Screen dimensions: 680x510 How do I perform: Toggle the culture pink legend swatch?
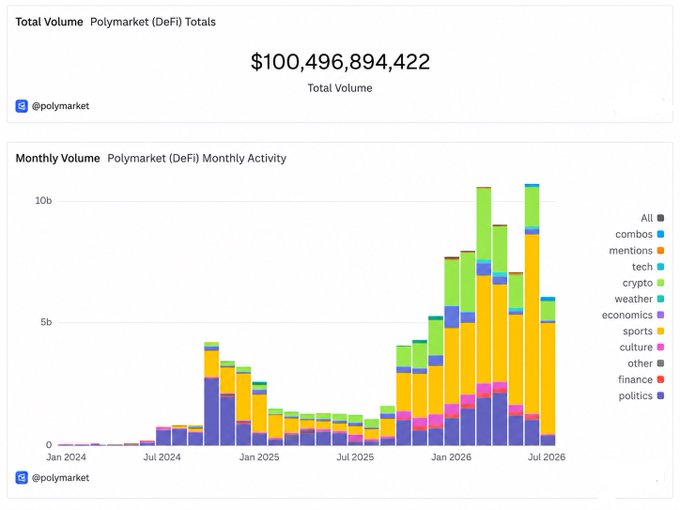660,347
